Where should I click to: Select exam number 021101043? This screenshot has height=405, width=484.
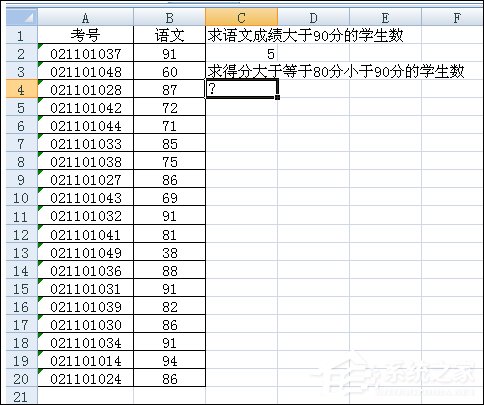86,197
